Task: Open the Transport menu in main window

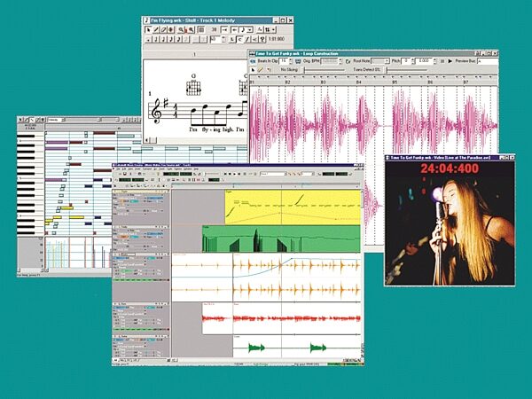Action: click(x=147, y=169)
